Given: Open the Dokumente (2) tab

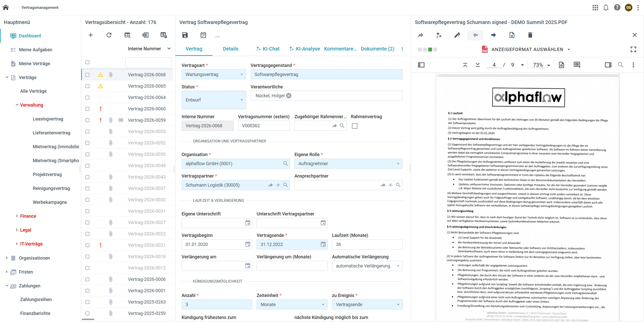Looking at the screenshot, I should coord(377,49).
